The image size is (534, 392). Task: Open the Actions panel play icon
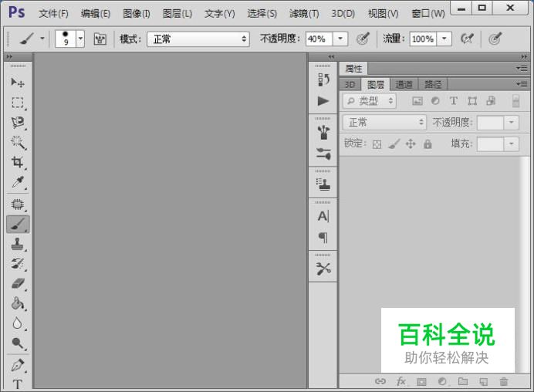pyautogui.click(x=323, y=101)
